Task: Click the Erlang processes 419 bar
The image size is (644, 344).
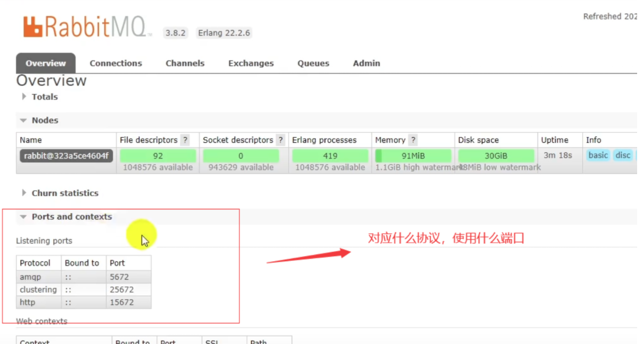Action: click(330, 156)
